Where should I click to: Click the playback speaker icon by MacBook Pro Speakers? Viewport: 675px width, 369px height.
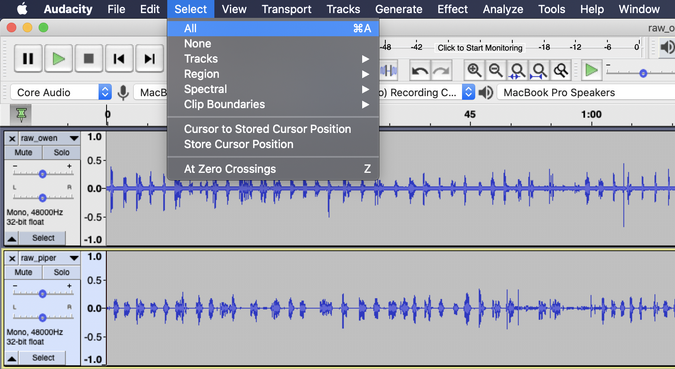[x=486, y=92]
